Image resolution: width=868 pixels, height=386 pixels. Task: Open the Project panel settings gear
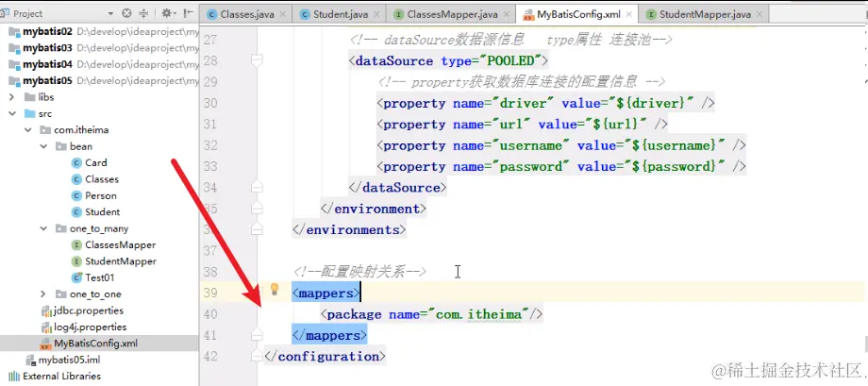166,13
